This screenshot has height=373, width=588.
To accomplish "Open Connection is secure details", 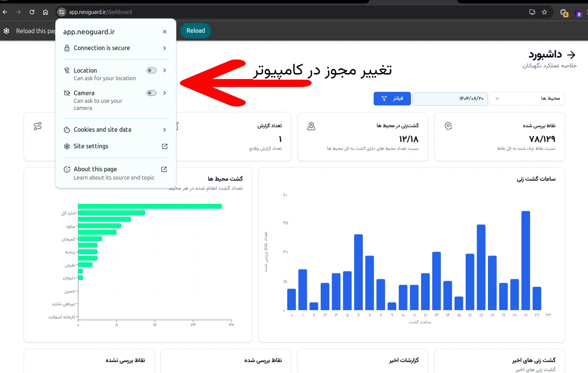I will (115, 48).
